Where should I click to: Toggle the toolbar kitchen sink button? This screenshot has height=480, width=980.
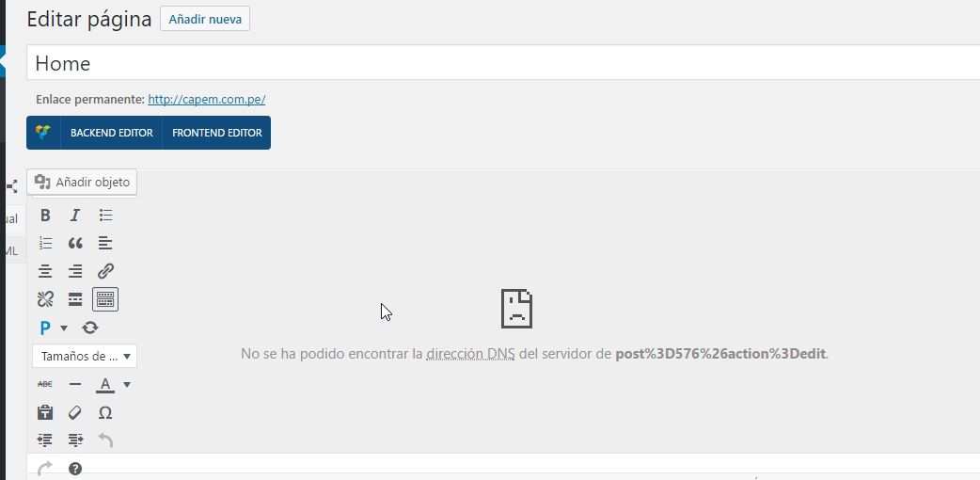point(105,299)
